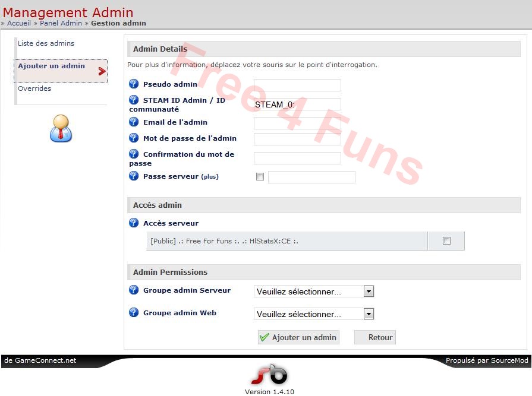Screen dimensions: 532x396
Task: Click the help icon beside Pseudo admin
Action: click(134, 84)
